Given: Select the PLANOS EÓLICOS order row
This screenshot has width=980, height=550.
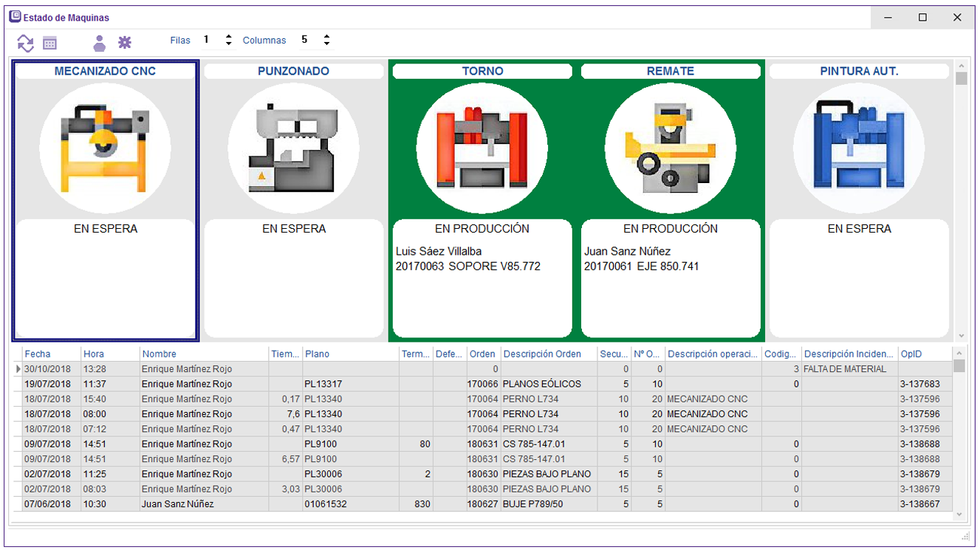Looking at the screenshot, I should point(542,384).
